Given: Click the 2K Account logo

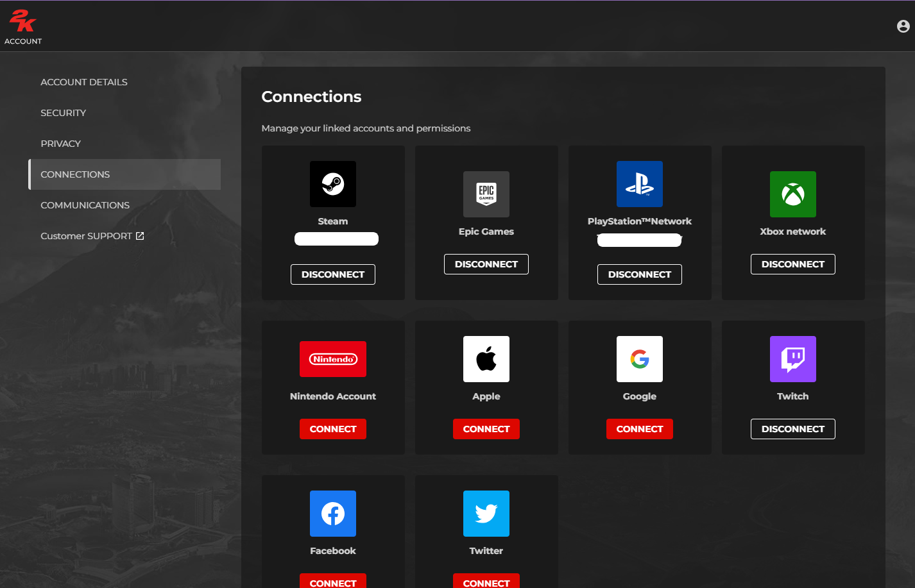Looking at the screenshot, I should coord(23,27).
